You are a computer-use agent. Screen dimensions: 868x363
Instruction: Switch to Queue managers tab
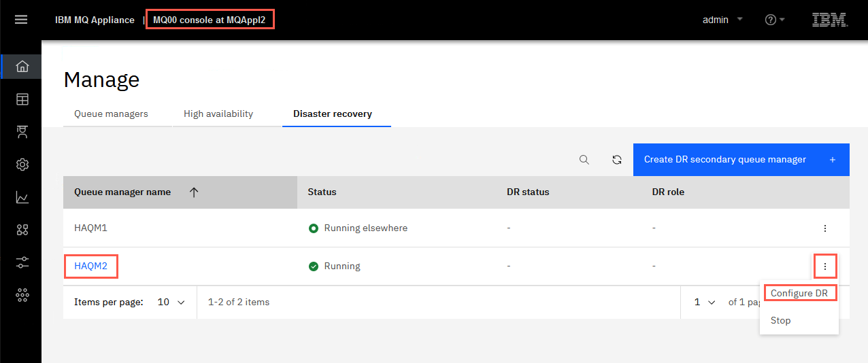111,114
